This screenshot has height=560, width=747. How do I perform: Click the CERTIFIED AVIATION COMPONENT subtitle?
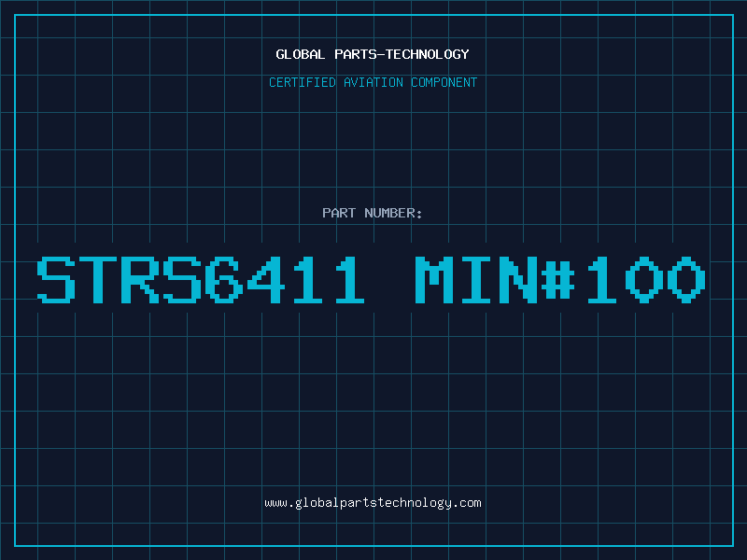(x=373, y=82)
